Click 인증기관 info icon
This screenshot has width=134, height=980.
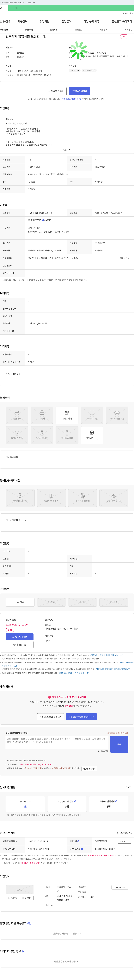(x=79, y=842)
